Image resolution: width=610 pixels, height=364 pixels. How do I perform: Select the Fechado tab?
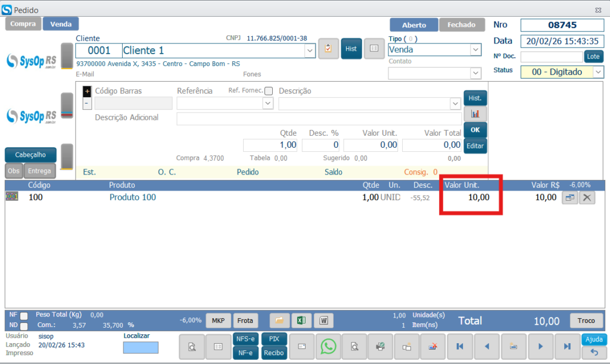click(x=462, y=25)
